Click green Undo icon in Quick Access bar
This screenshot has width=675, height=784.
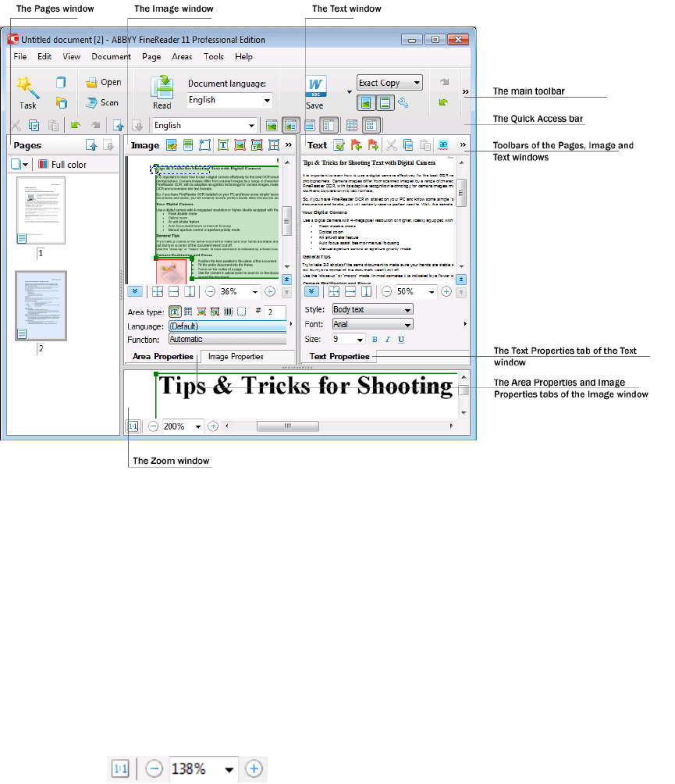coord(76,125)
